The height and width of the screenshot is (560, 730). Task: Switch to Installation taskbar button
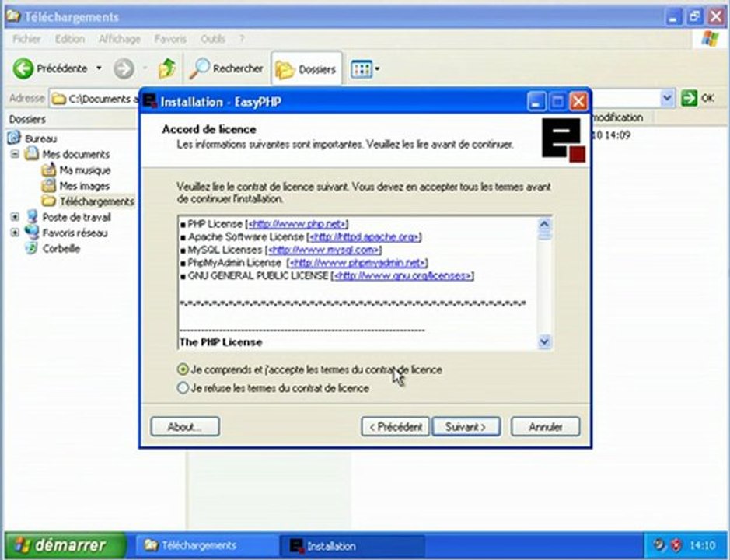[351, 545]
